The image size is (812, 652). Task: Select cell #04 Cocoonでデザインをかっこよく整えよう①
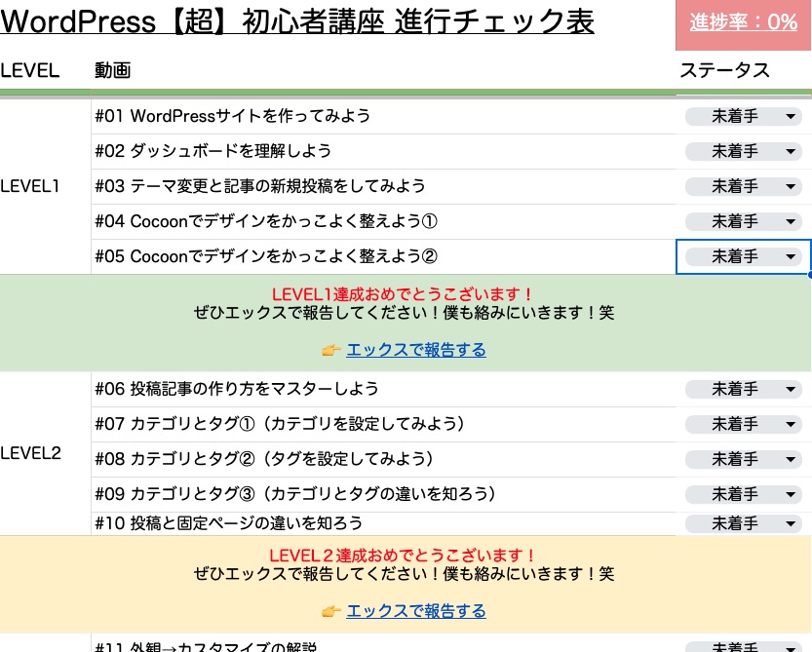point(383,221)
